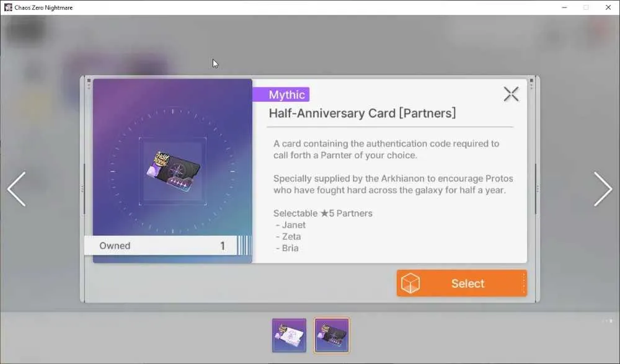The height and width of the screenshot is (364, 620).
Task: Click the Selectable ★5 Partners line
Action: (x=322, y=213)
